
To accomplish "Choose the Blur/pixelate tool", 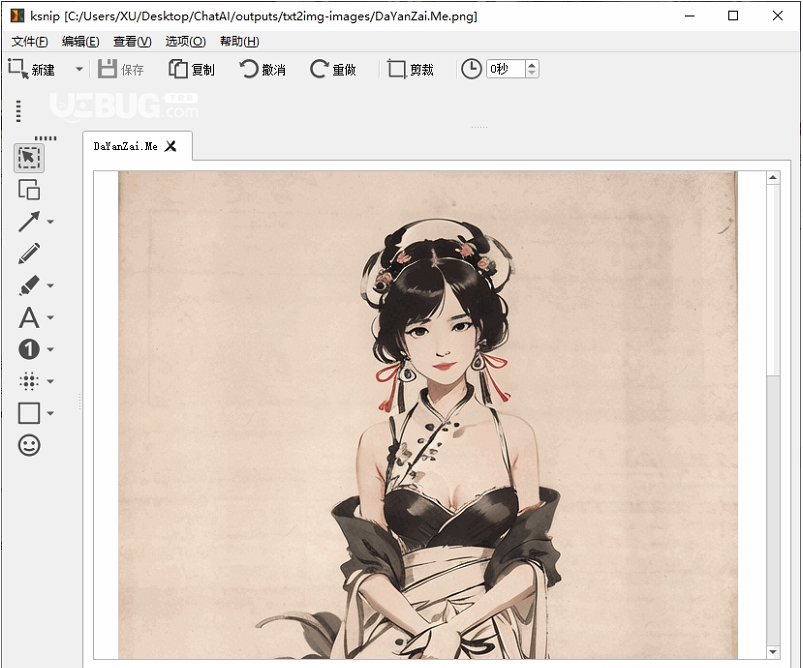I will click(x=29, y=381).
